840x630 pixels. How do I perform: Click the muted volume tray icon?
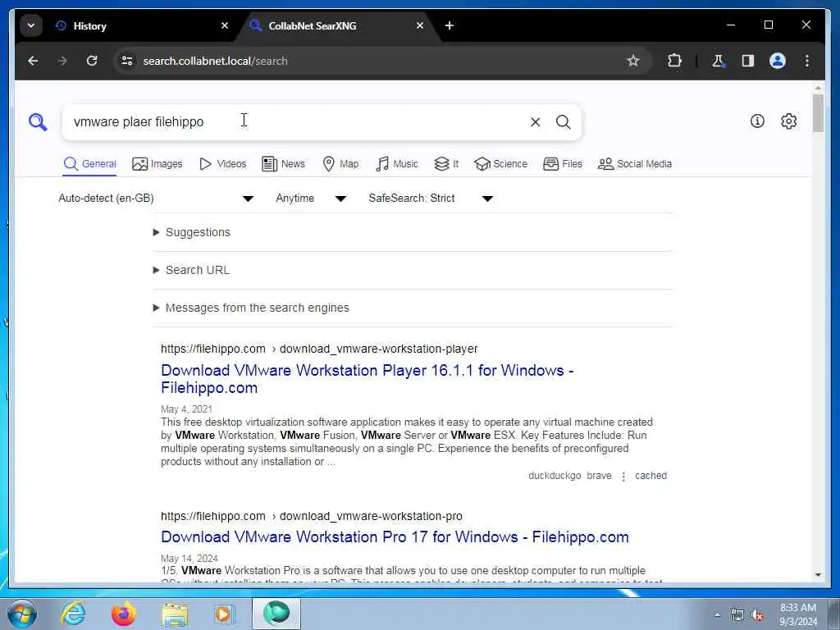pyautogui.click(x=757, y=615)
